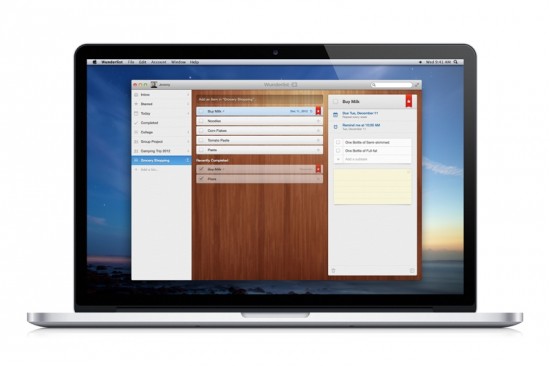Image resolution: width=550 pixels, height=366 pixels.
Task: Uncheck the completed Flora task
Action: (x=201, y=179)
